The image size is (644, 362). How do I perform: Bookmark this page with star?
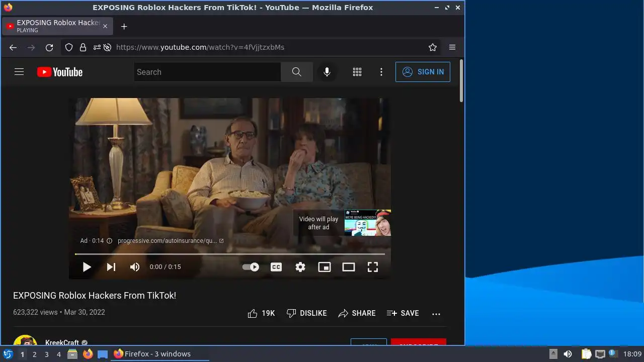tap(433, 47)
